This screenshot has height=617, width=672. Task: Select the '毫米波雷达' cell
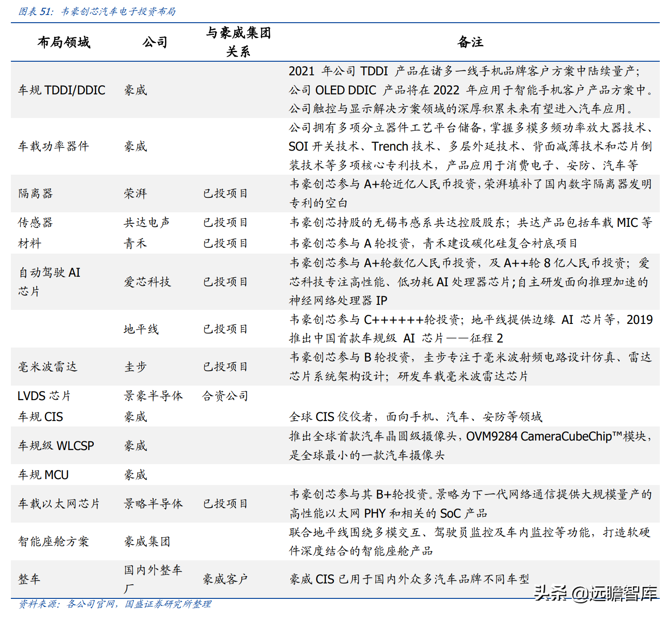[48, 367]
